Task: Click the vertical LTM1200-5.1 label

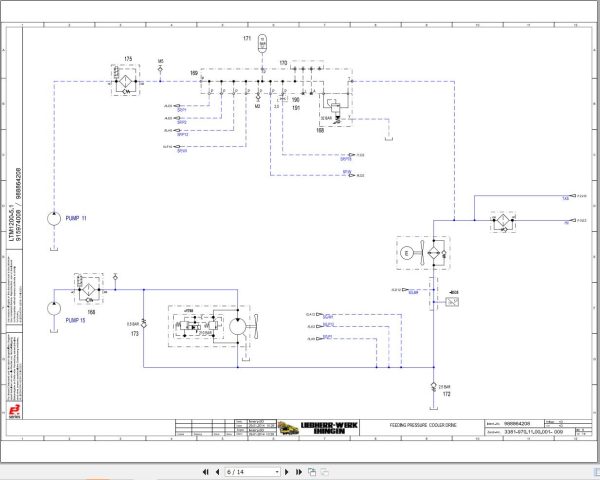Action: pyautogui.click(x=12, y=224)
